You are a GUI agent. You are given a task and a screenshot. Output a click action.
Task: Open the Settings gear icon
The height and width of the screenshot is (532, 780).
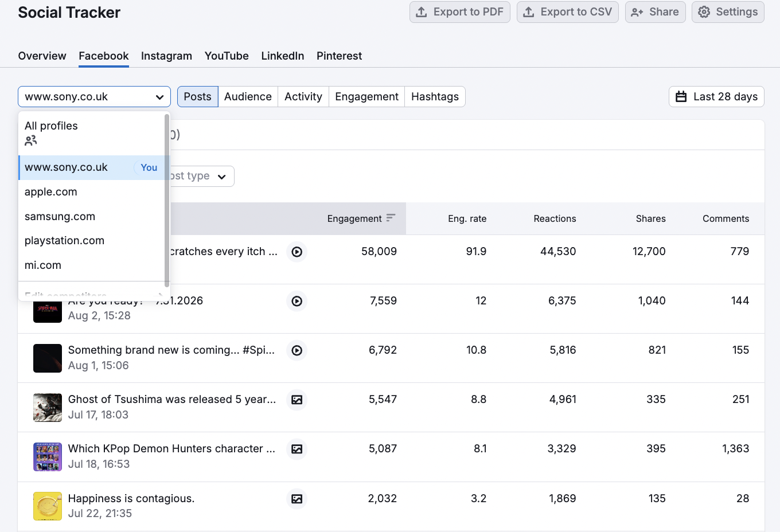704,11
